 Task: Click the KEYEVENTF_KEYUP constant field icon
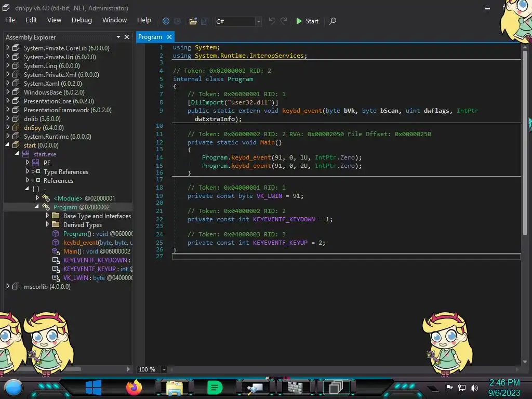[x=56, y=269]
